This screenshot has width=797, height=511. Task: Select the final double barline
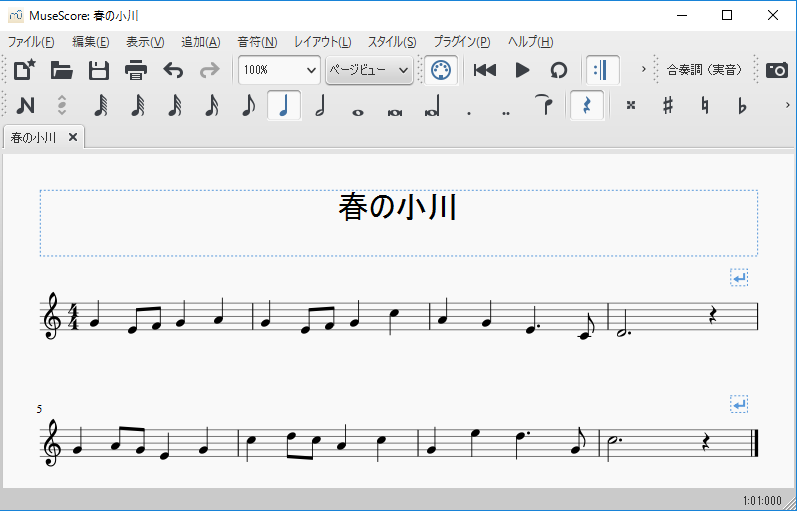755,443
